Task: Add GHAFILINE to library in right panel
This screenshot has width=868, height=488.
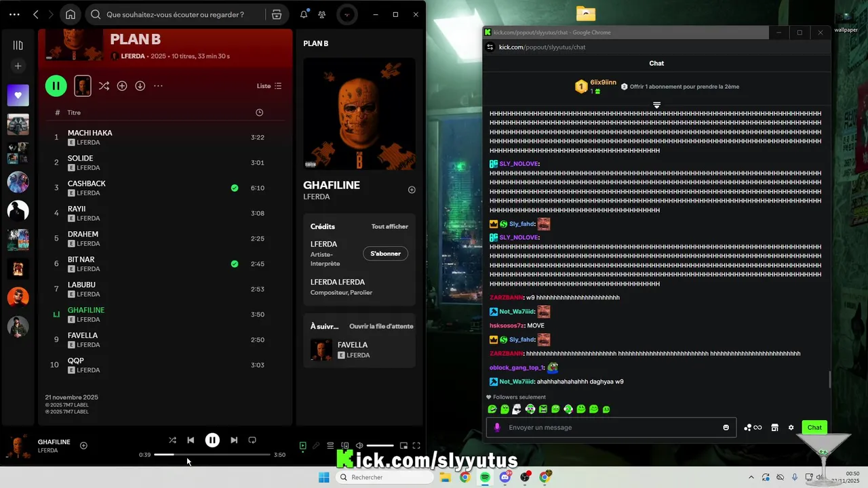Action: click(x=412, y=190)
